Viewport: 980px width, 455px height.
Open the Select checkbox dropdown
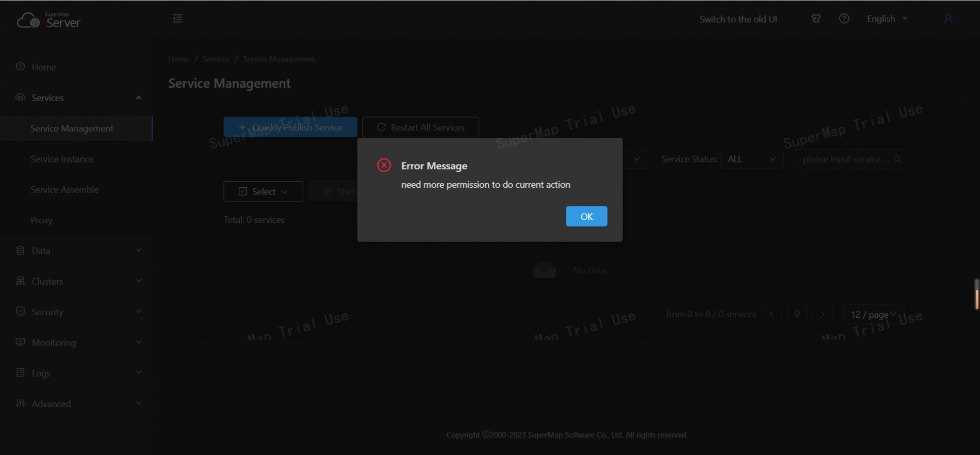click(x=263, y=191)
